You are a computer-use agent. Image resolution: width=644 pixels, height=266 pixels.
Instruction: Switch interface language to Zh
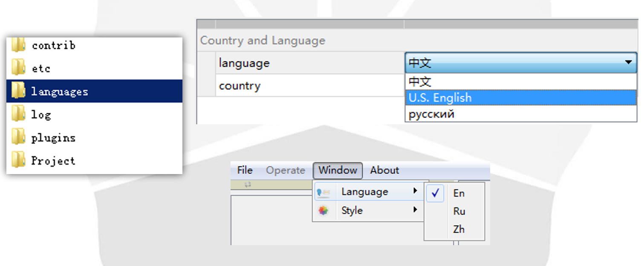[x=459, y=229]
